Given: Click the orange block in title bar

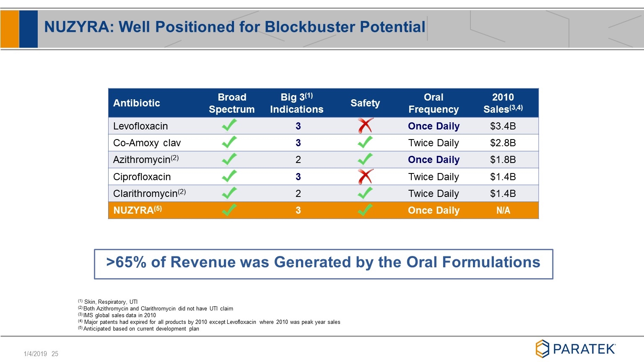Looking at the screenshot, I should pyautogui.click(x=10, y=29).
